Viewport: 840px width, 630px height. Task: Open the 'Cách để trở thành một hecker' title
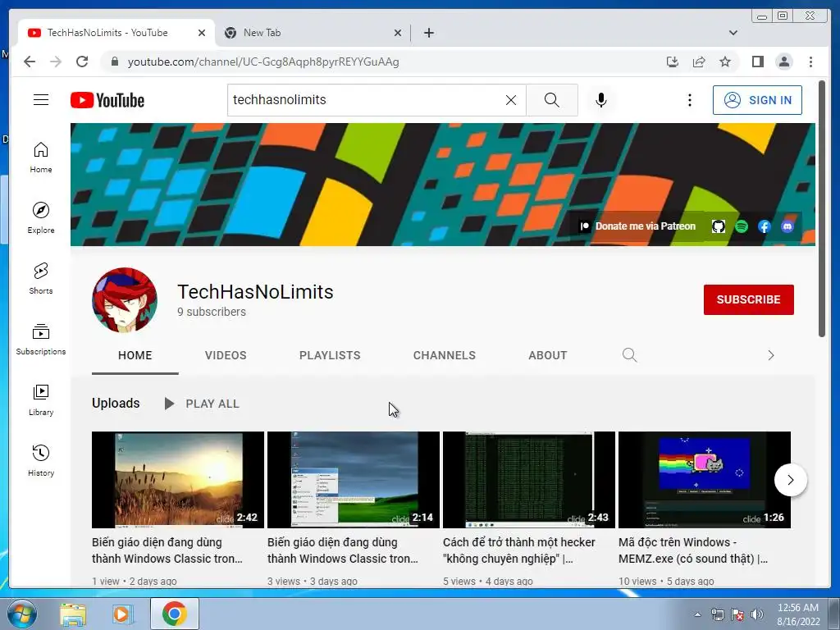click(518, 550)
